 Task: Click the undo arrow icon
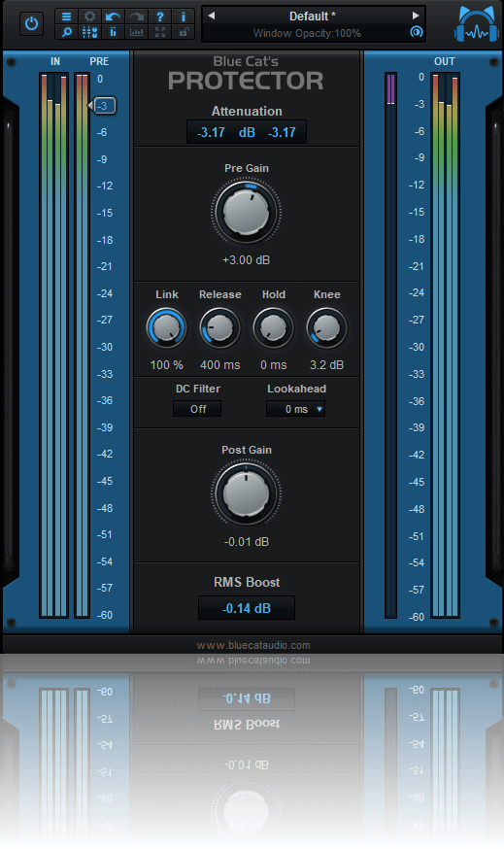pos(113,17)
